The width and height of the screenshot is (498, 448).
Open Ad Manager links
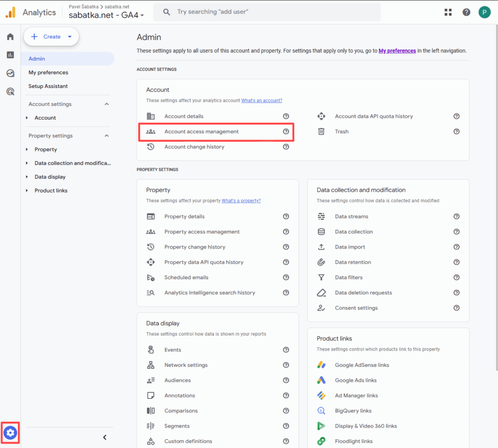coord(356,395)
